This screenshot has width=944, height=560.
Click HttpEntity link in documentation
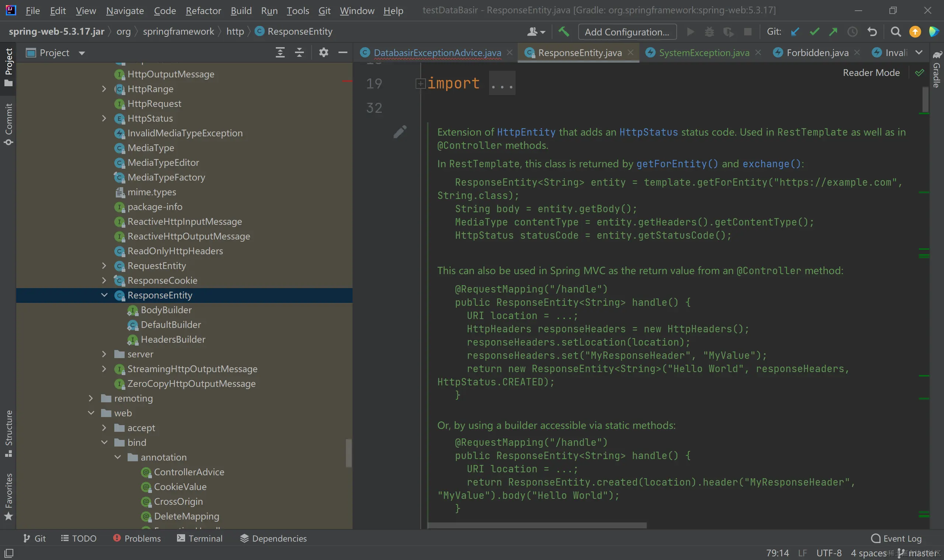tap(525, 132)
